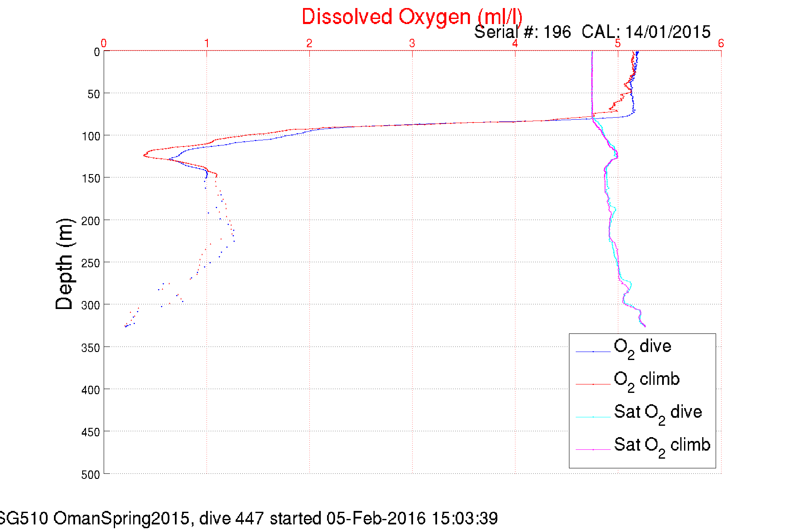Click the depth axis tick label '150'
Image resolution: width=797 pixels, height=532 pixels.
91,179
